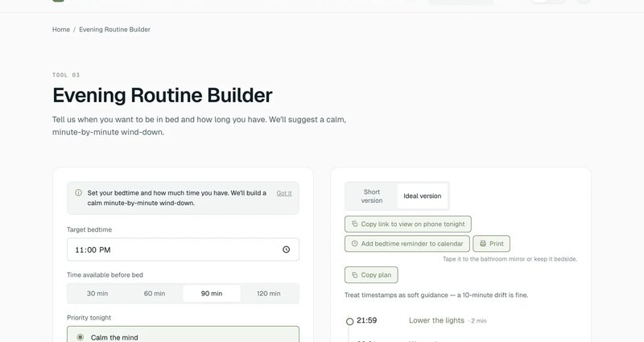Viewport: 644px width, 342px height.
Task: Click the bathroom mirror hint text
Action: [x=510, y=259]
